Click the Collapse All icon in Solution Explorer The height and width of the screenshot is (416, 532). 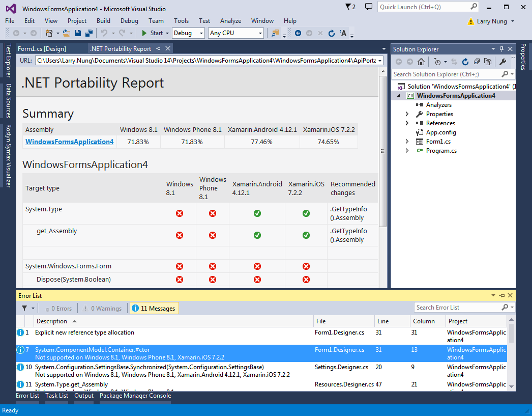477,62
